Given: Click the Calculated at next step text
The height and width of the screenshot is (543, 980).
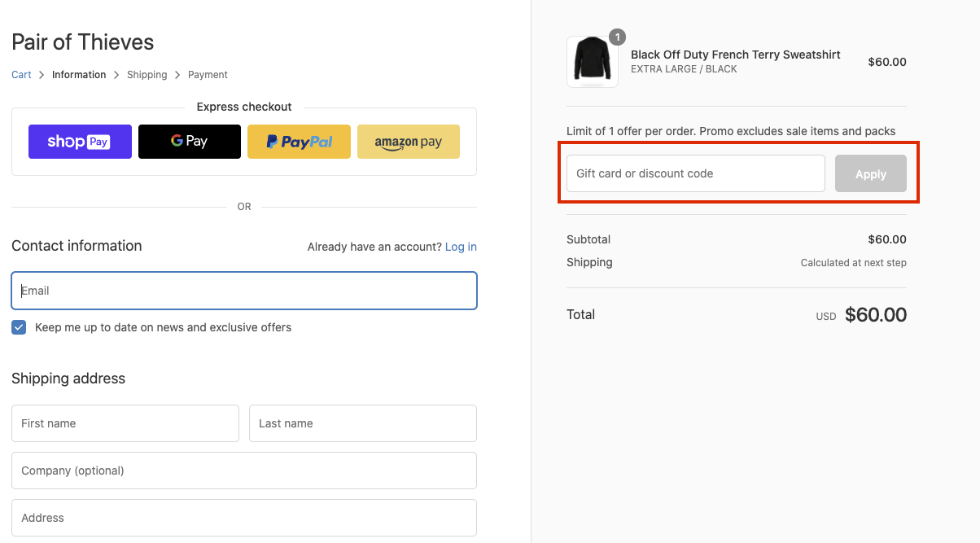Looking at the screenshot, I should pos(854,263).
